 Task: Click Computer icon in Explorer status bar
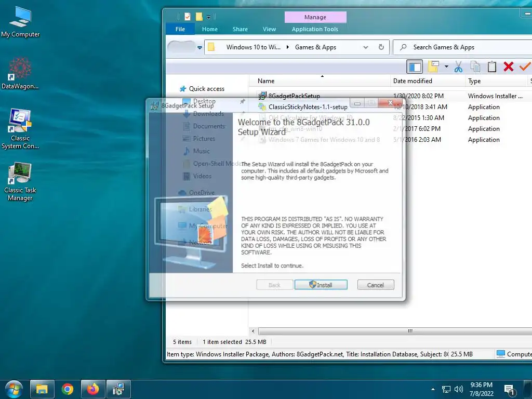[501, 354]
